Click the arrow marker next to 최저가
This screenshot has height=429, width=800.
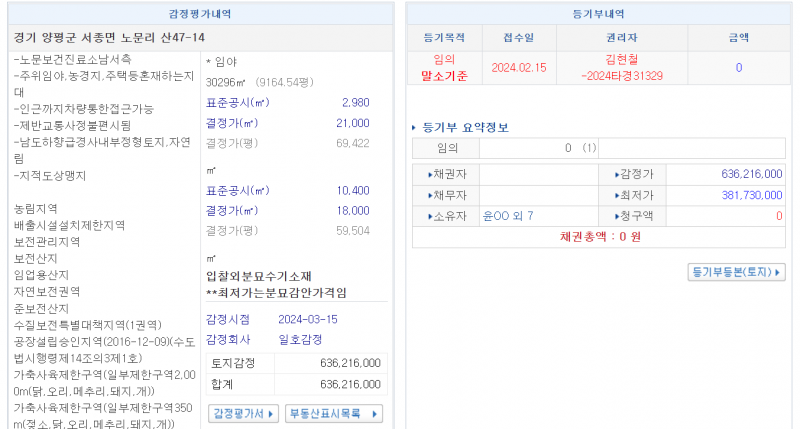[616, 195]
